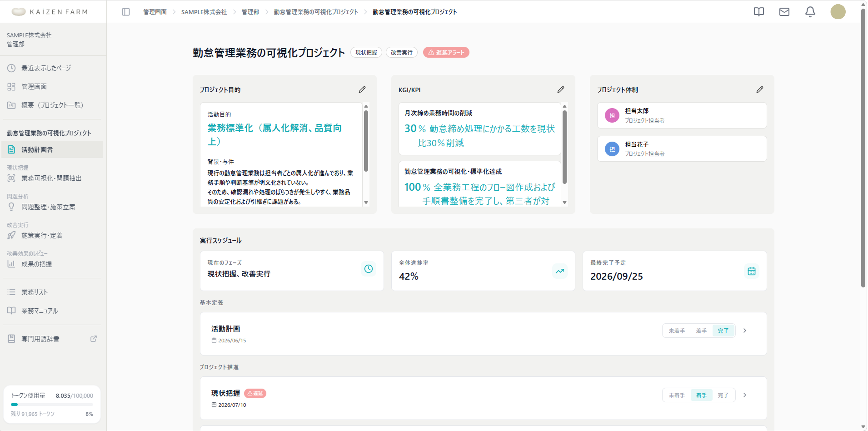The height and width of the screenshot is (431, 868).
Task: Click the 勤怠管理業務の可視化・標準化達成 KPI card
Action: point(480,184)
